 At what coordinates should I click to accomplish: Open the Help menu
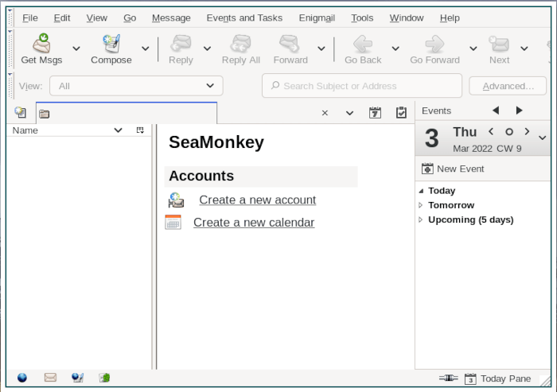point(450,17)
